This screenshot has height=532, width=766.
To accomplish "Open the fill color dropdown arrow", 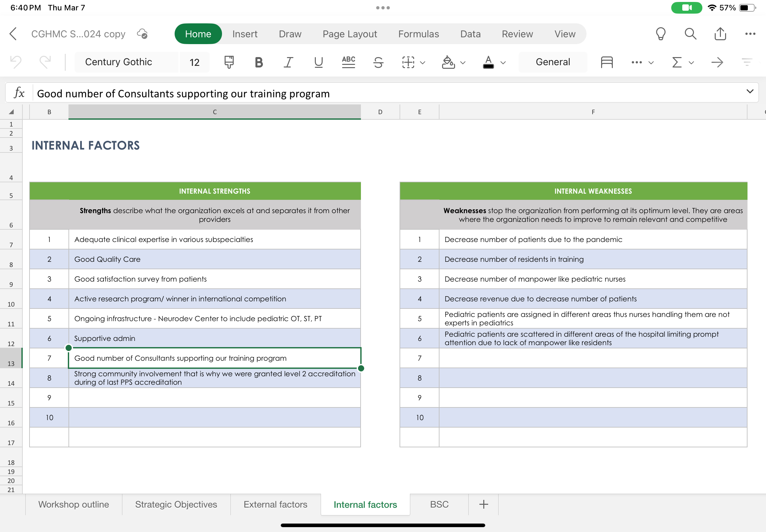I will point(463,63).
